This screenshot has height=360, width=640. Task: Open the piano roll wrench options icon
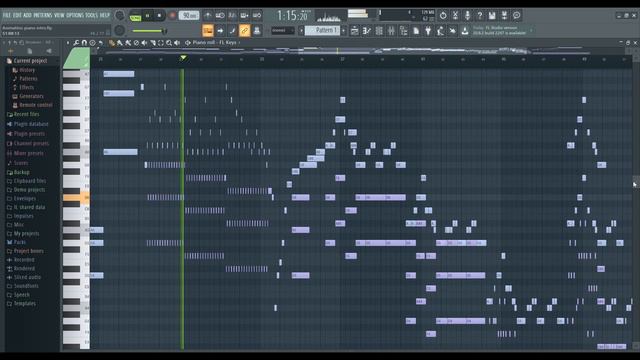click(76, 42)
